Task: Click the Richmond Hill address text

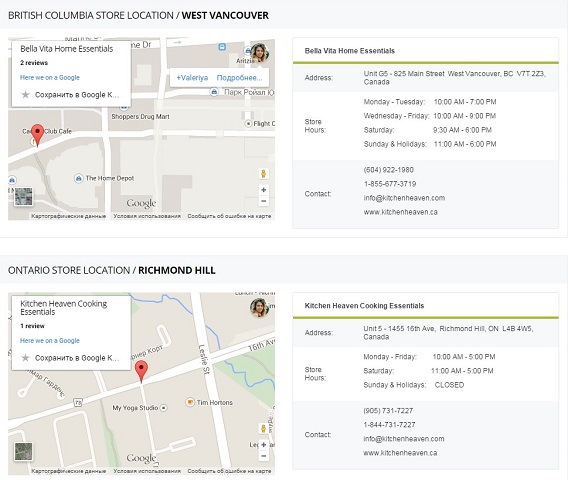Action: click(x=448, y=333)
